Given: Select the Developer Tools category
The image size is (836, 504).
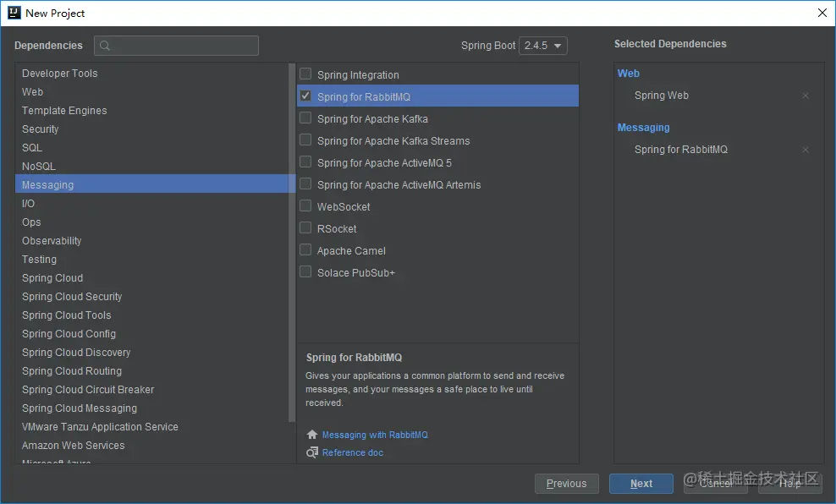Looking at the screenshot, I should pos(151,73).
